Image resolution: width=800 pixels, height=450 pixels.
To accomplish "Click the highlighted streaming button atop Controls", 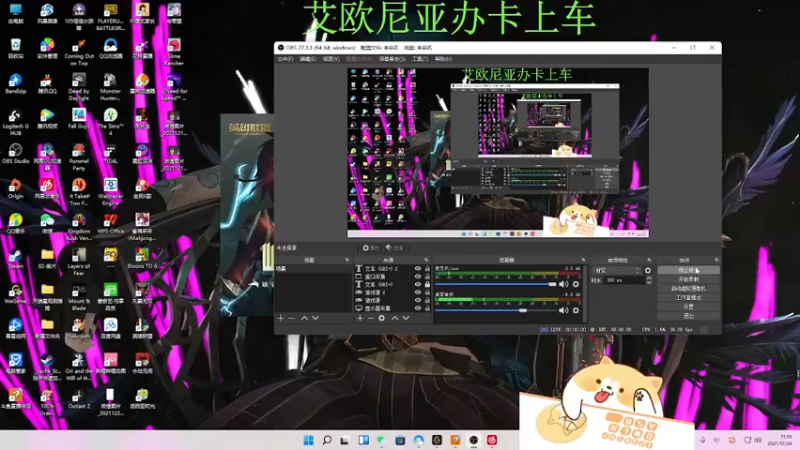I will tap(688, 270).
